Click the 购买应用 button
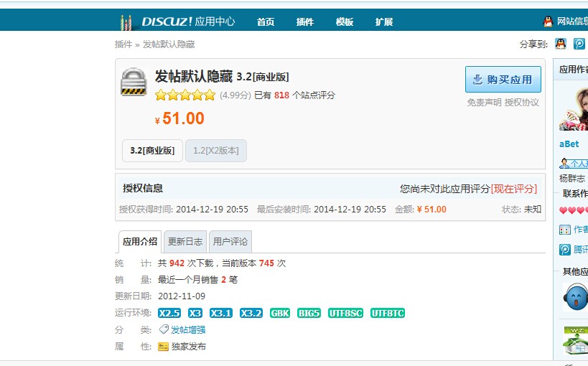The width and height of the screenshot is (588, 366). [503, 80]
